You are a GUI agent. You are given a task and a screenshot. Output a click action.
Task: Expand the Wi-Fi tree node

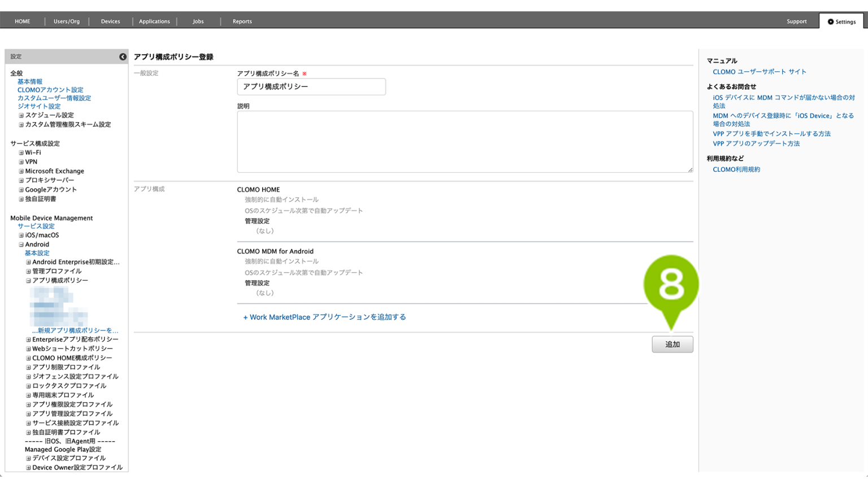click(x=21, y=152)
